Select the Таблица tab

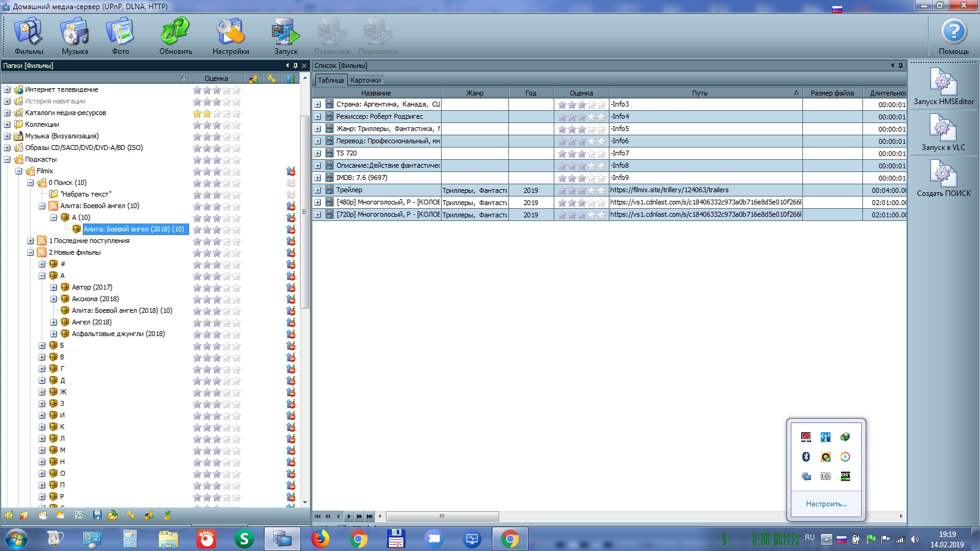(x=331, y=80)
